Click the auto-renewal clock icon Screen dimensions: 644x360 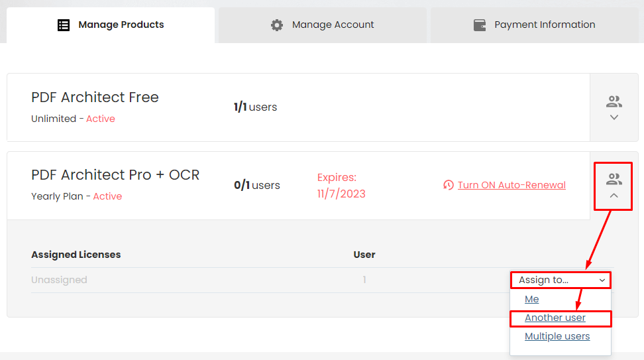[x=449, y=185]
